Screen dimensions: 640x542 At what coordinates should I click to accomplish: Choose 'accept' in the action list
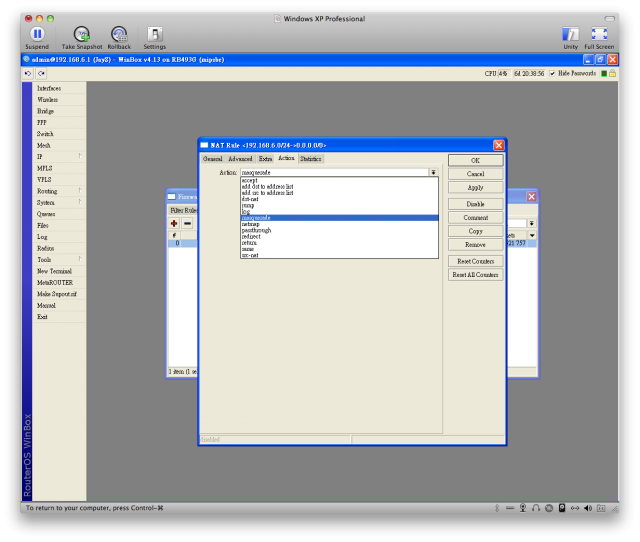pos(340,180)
